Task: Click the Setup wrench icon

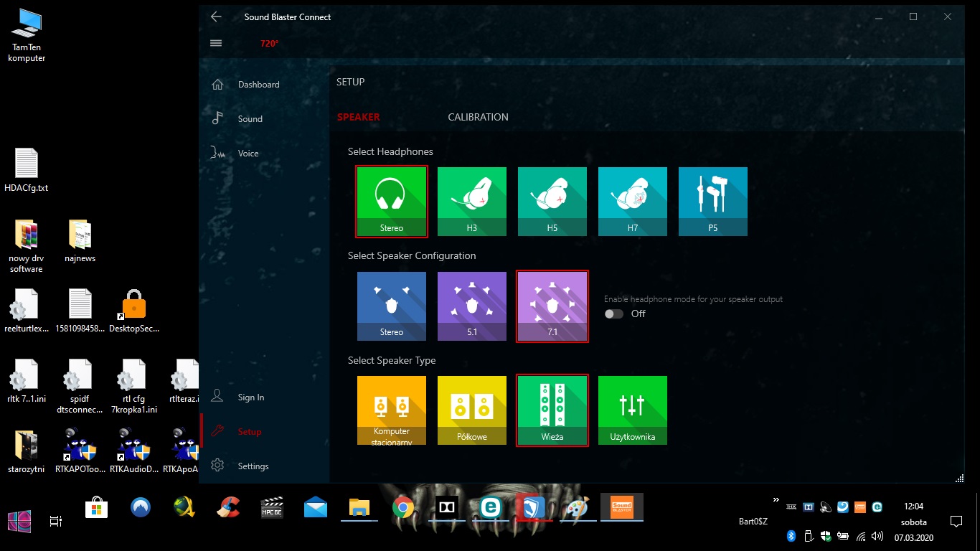Action: pyautogui.click(x=217, y=431)
